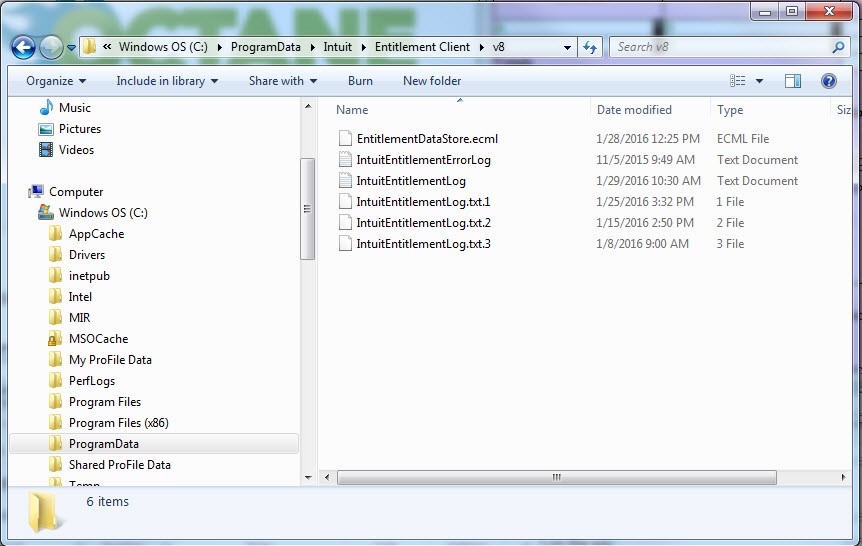Open the Videos library in the sidebar
Screen dimensions: 862x546
[76, 150]
